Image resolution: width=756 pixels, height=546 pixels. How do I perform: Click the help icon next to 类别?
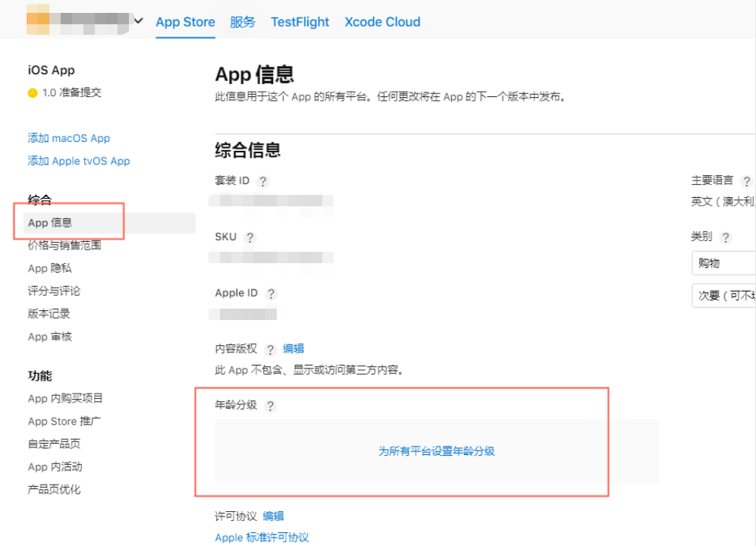pos(726,237)
